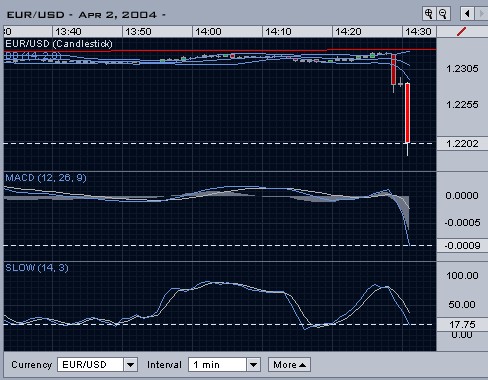488x380 pixels.
Task: Open the Interval dropdown arrow
Action: tap(253, 364)
